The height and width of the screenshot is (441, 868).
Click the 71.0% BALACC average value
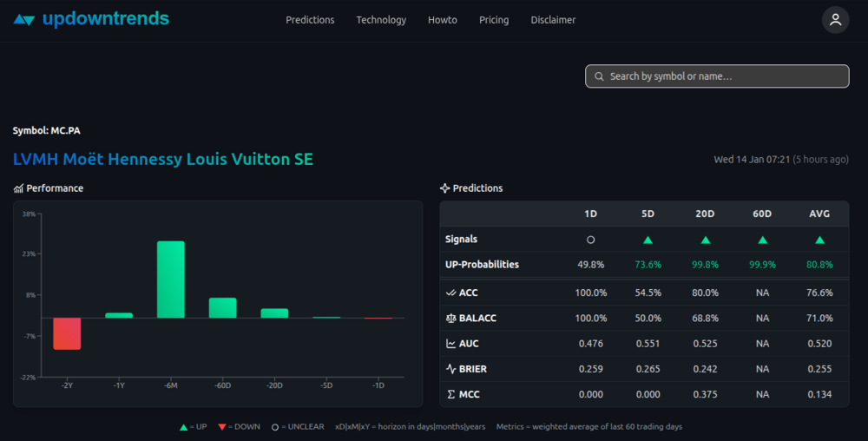tap(820, 318)
